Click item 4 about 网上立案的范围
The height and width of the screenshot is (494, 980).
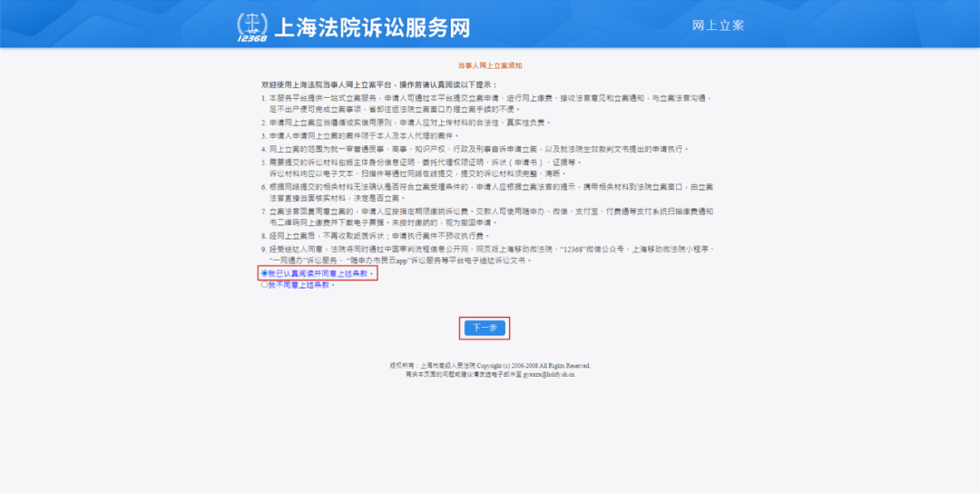coord(475,149)
